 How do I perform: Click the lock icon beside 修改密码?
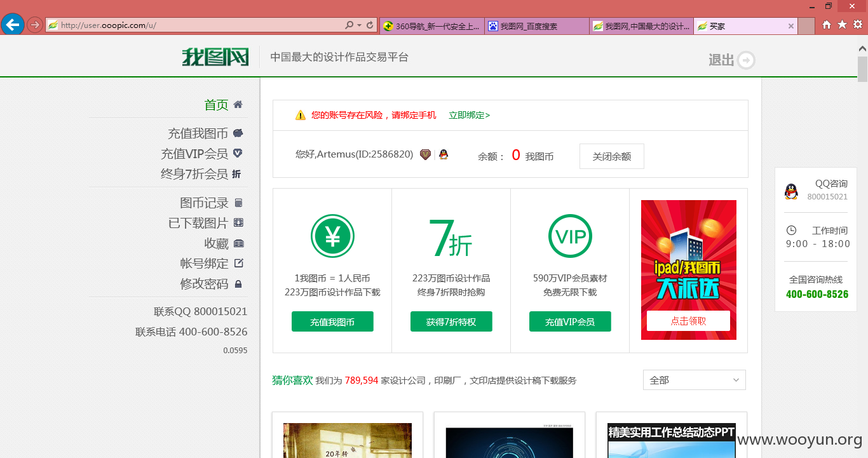[x=239, y=284]
